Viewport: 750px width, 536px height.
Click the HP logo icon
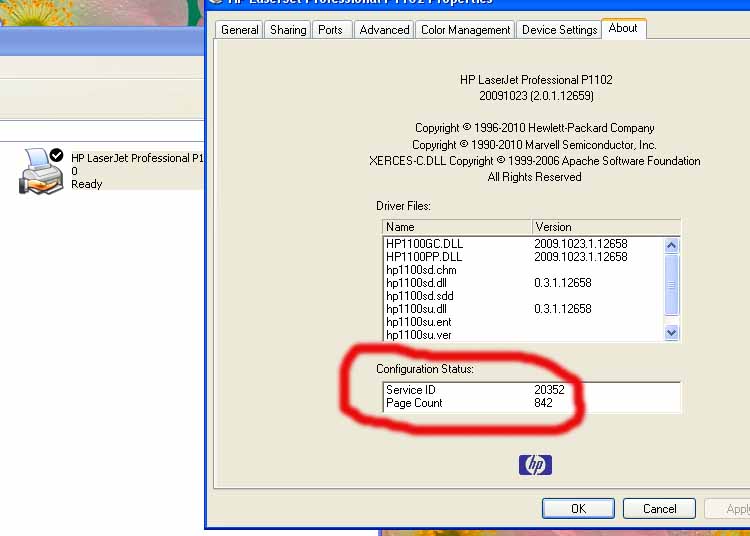tap(535, 465)
